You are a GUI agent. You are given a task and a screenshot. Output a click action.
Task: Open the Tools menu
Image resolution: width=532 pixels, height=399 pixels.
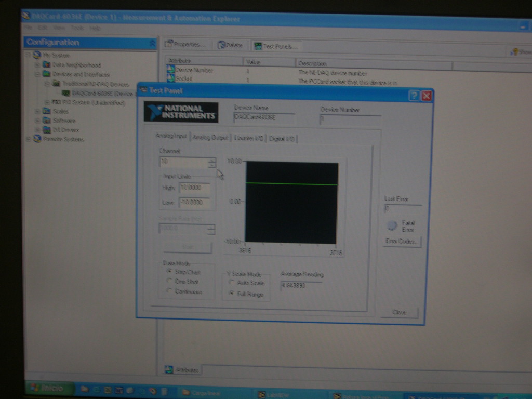tap(77, 28)
